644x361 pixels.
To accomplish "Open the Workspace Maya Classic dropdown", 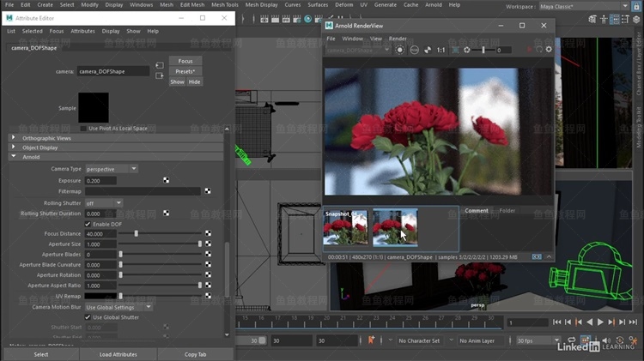I will (x=584, y=7).
